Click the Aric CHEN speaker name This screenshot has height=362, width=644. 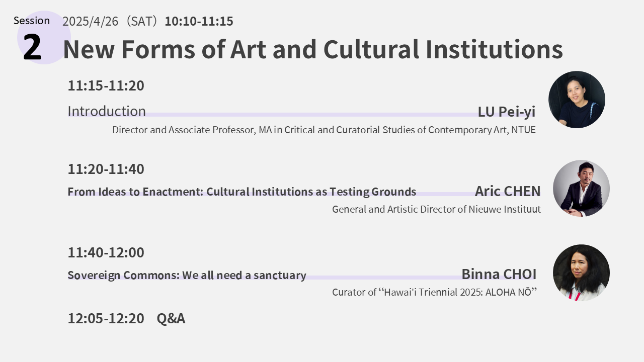point(507,191)
